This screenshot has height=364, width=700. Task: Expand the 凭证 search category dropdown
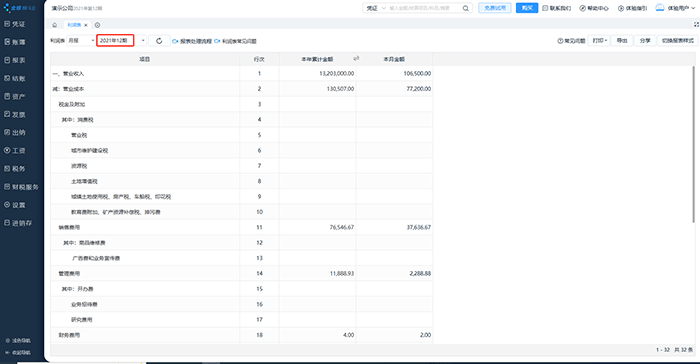pos(376,8)
